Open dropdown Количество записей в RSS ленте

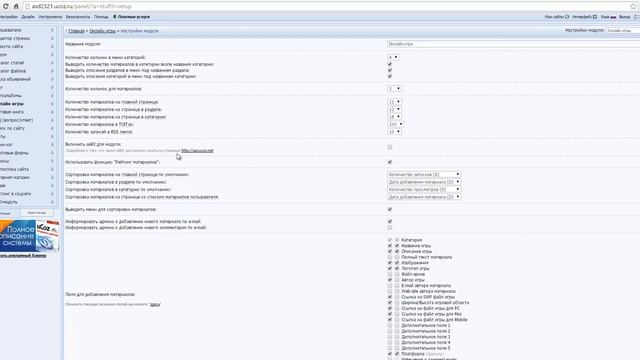tap(394, 132)
